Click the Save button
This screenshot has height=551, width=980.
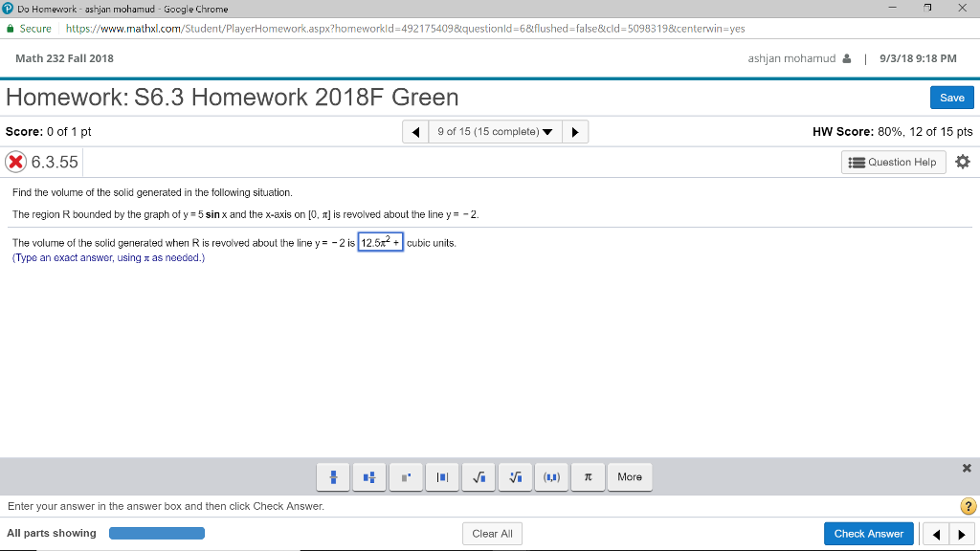[951, 97]
